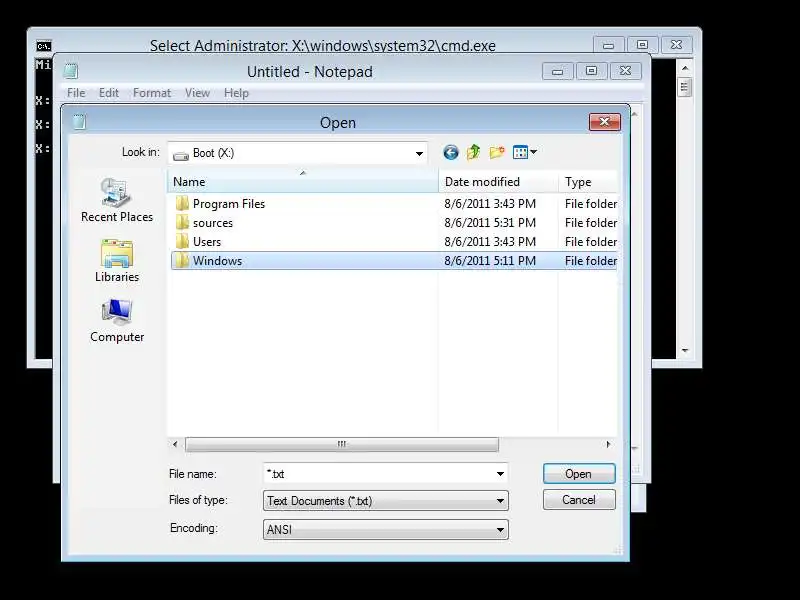800x600 pixels.
Task: Click date 8/6/2011 5:11 PM for Windows
Action: click(490, 261)
